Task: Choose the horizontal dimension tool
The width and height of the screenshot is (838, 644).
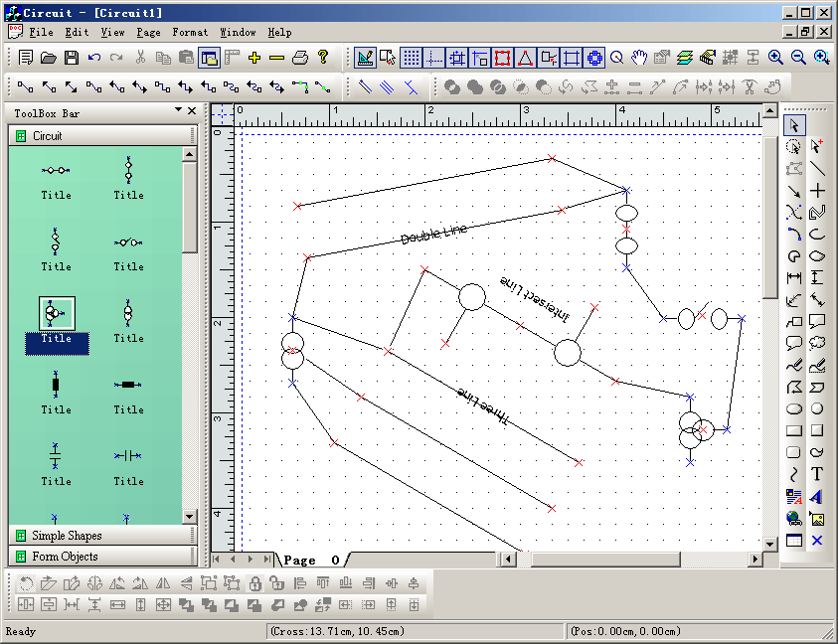Action: (x=794, y=277)
